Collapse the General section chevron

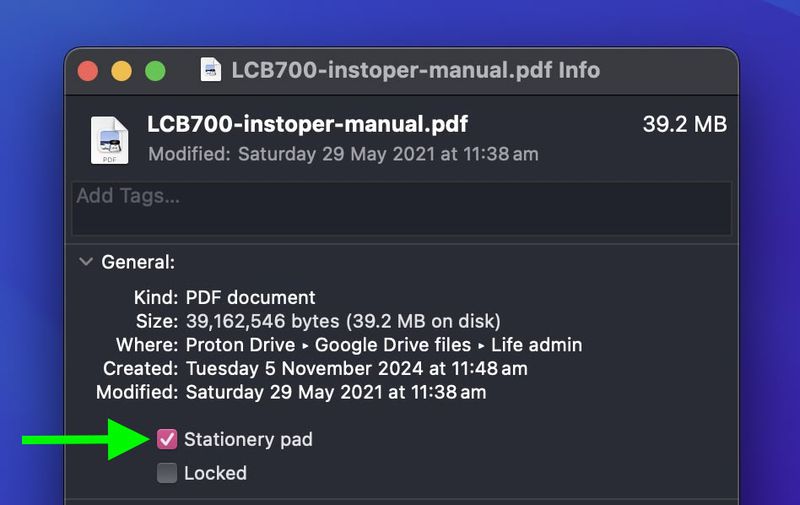pos(86,262)
